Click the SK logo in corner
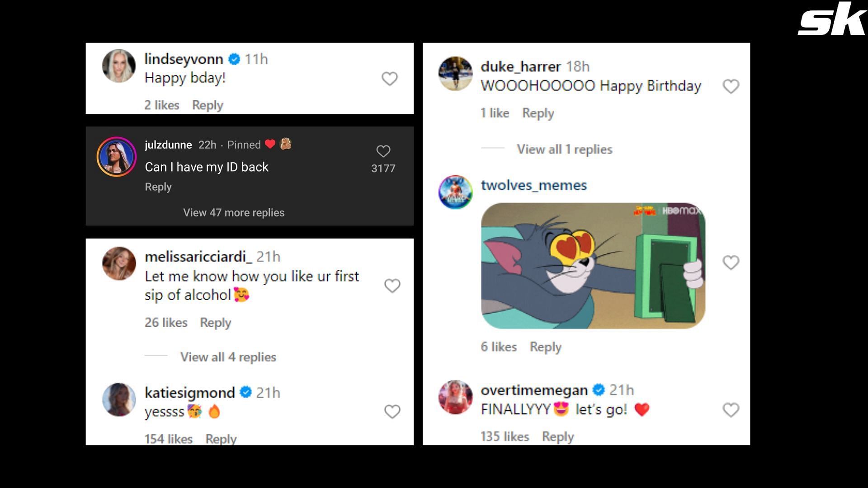 coord(831,19)
